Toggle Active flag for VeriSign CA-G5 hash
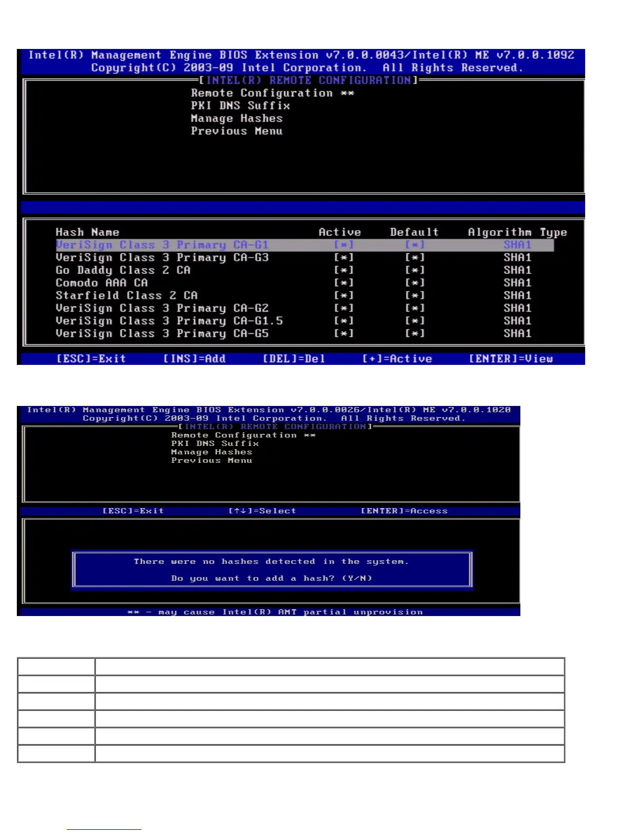This screenshot has width=644, height=834. pos(344,333)
